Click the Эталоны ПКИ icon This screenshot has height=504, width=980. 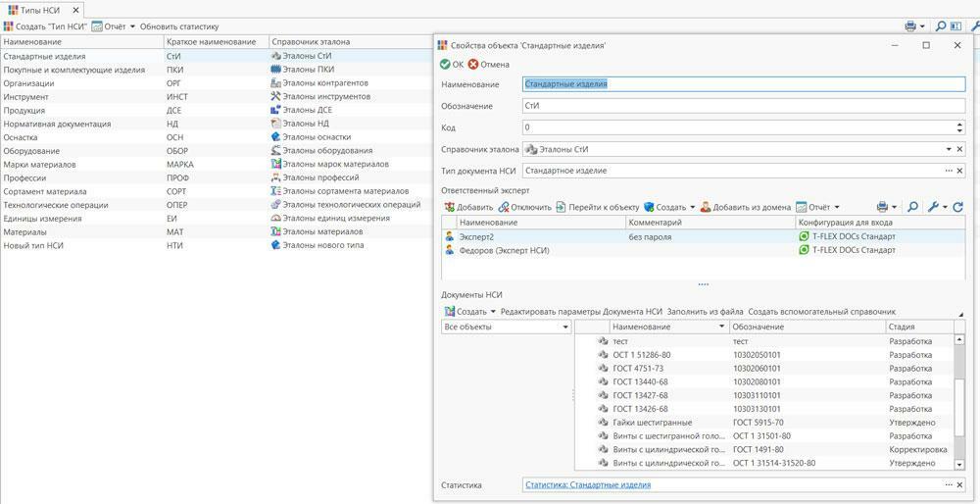point(276,70)
